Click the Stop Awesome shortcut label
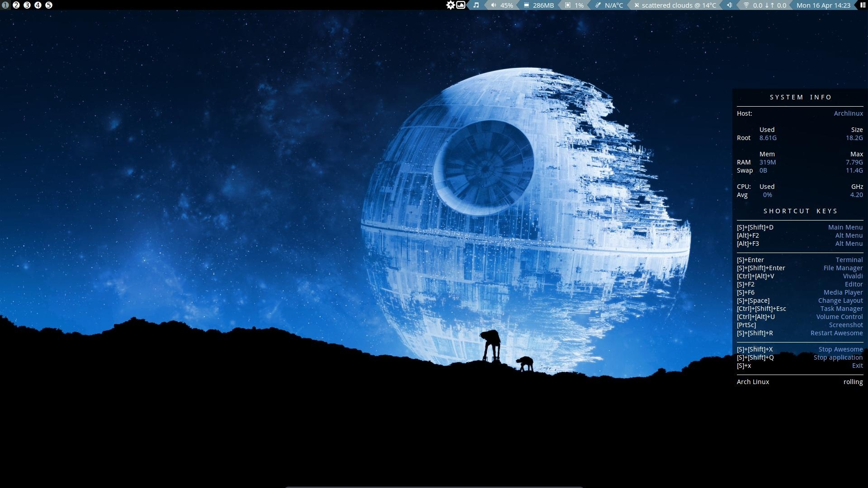This screenshot has width=868, height=488. click(840, 349)
